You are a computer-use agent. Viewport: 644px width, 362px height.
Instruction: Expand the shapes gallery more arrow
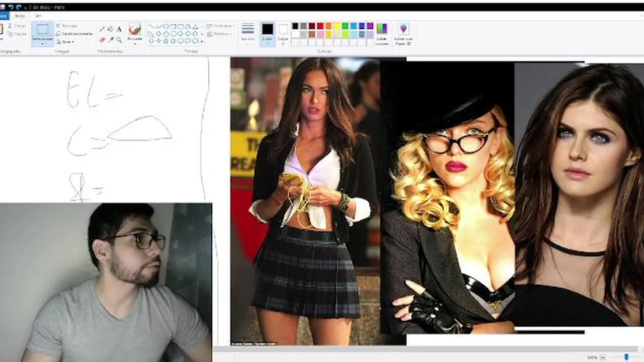(202, 41)
